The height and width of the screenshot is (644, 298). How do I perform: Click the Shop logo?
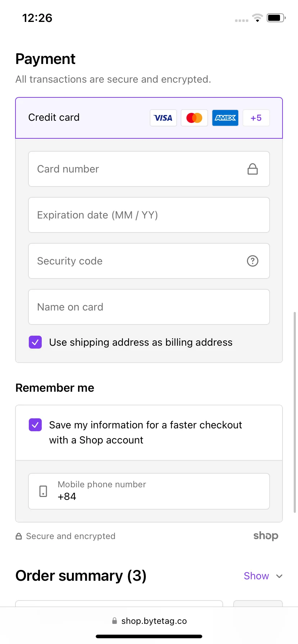(266, 536)
